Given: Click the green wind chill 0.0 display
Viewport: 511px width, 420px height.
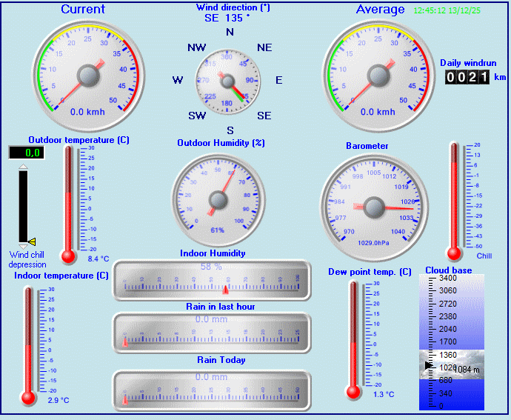Looking at the screenshot, I should (x=26, y=153).
